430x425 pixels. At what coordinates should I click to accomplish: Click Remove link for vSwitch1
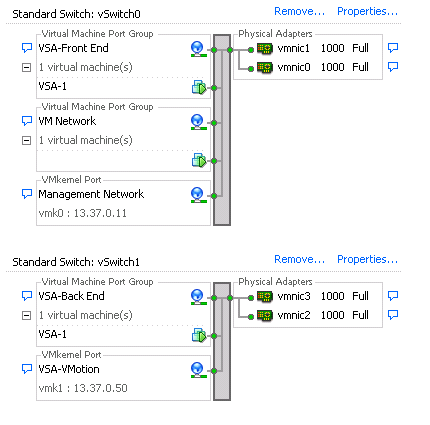coord(299,259)
